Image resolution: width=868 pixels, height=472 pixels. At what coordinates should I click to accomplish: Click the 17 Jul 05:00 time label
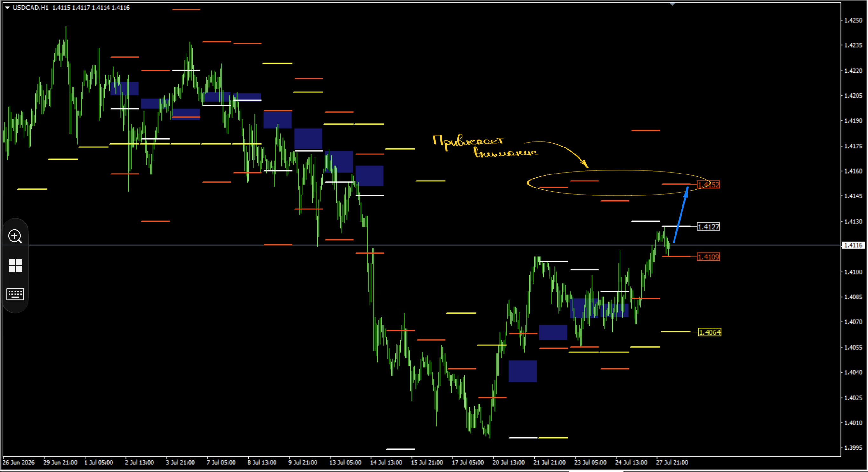click(x=468, y=462)
